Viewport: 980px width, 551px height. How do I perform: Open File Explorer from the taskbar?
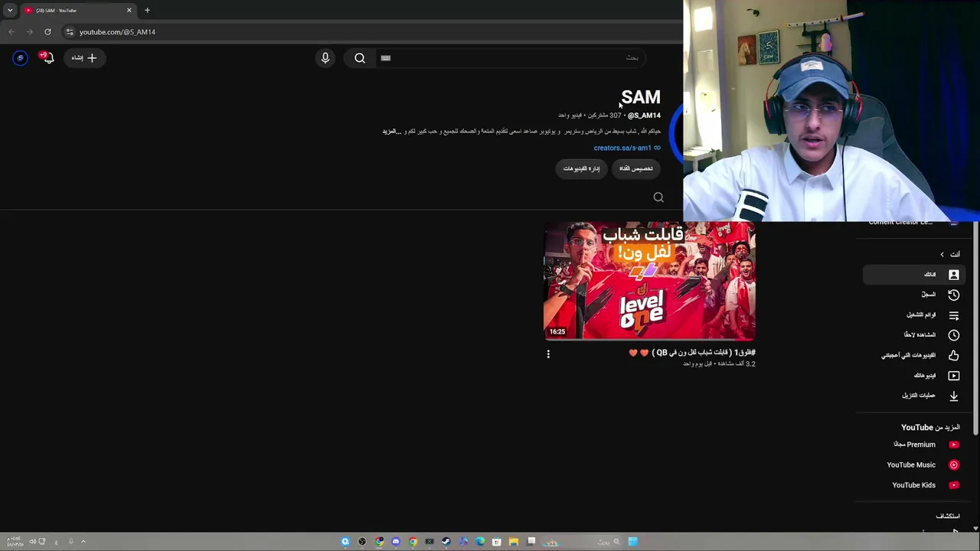(x=514, y=542)
